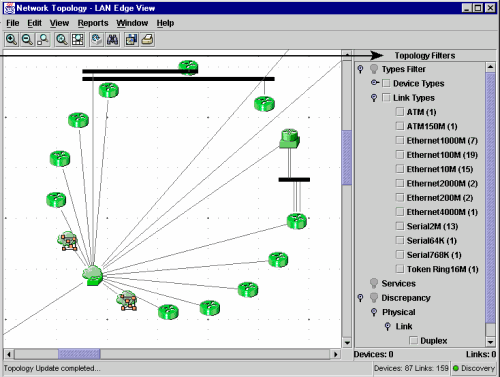This screenshot has height=377, width=500.
Task: Select the Services tree label
Action: 399,283
